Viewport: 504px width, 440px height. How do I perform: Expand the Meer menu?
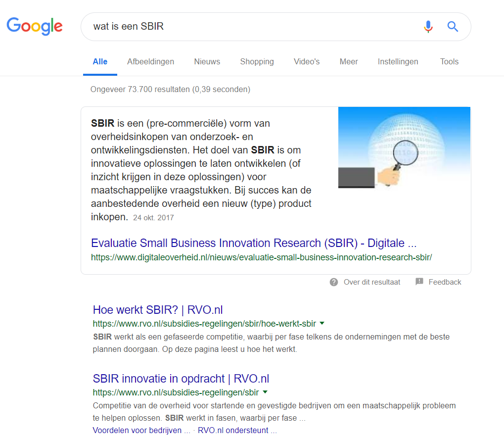pyautogui.click(x=348, y=61)
